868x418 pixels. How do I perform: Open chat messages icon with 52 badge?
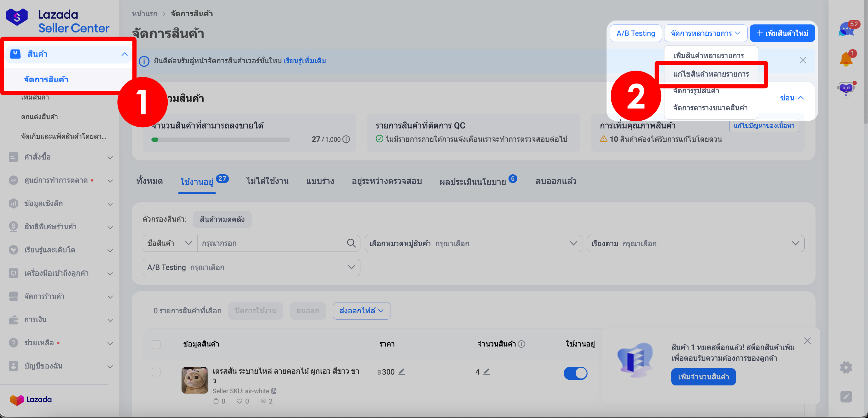846,30
